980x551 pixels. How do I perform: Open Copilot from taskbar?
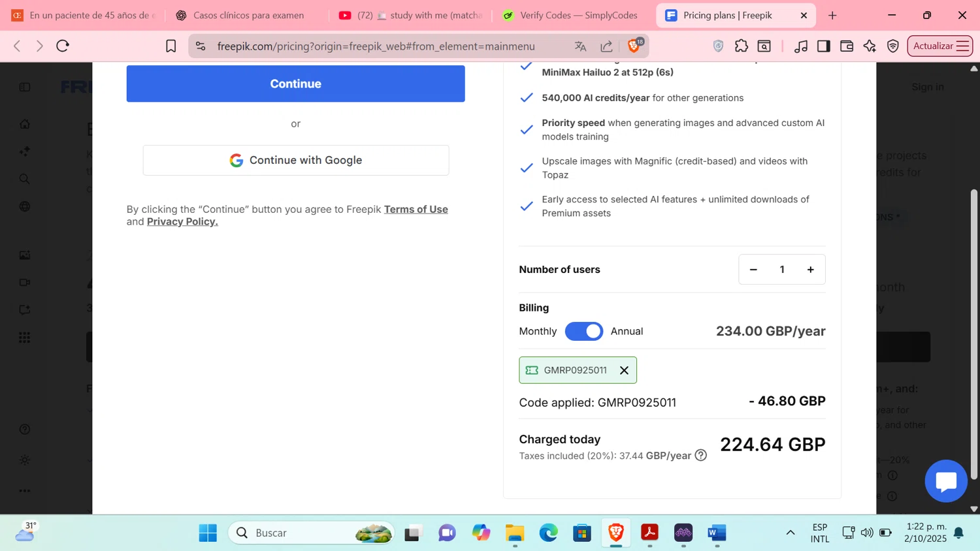(x=482, y=533)
